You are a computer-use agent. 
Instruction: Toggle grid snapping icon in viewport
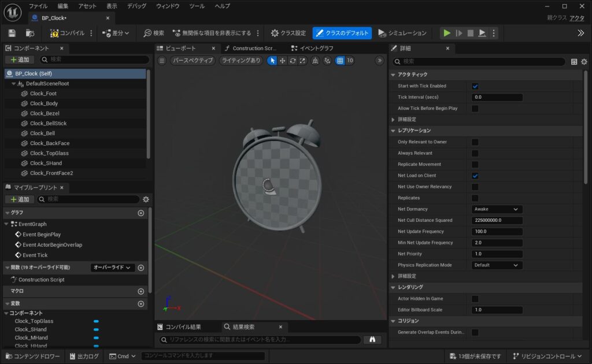(340, 60)
